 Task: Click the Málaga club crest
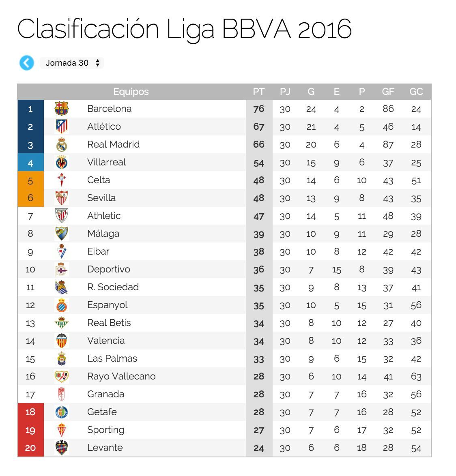[62, 234]
